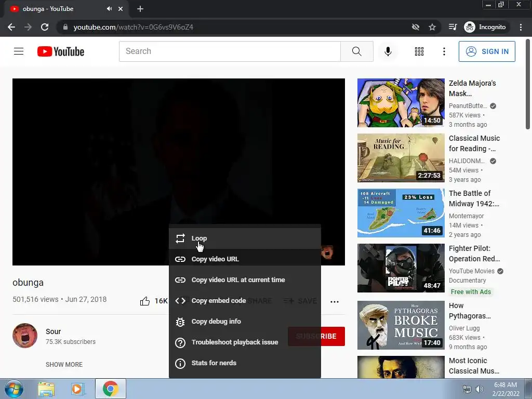Open more actions ellipsis below video

pos(335,302)
